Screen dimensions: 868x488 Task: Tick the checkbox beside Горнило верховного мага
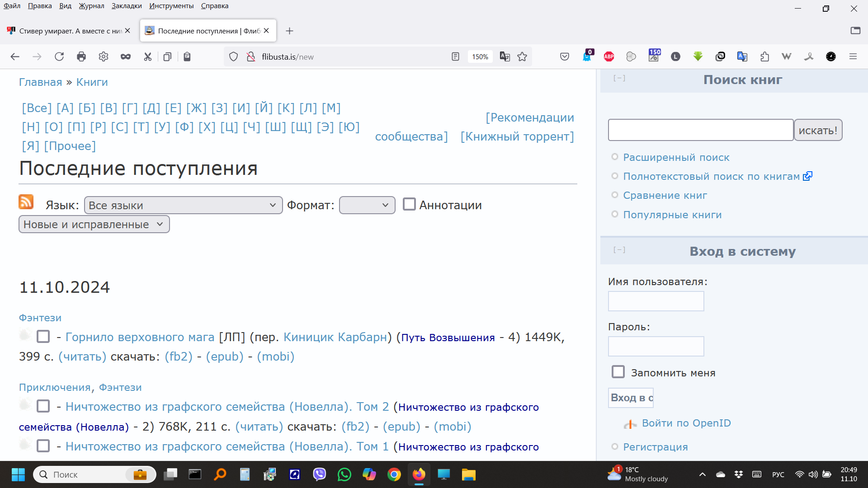43,337
